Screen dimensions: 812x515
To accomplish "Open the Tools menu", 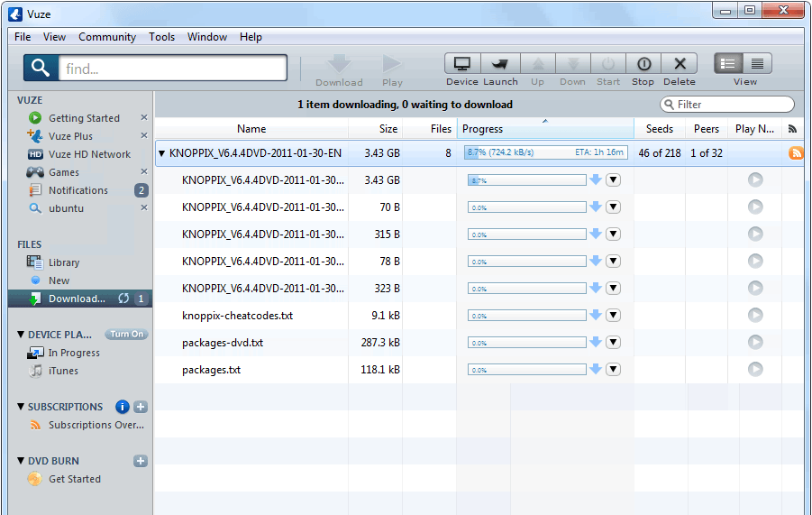I will (x=161, y=37).
